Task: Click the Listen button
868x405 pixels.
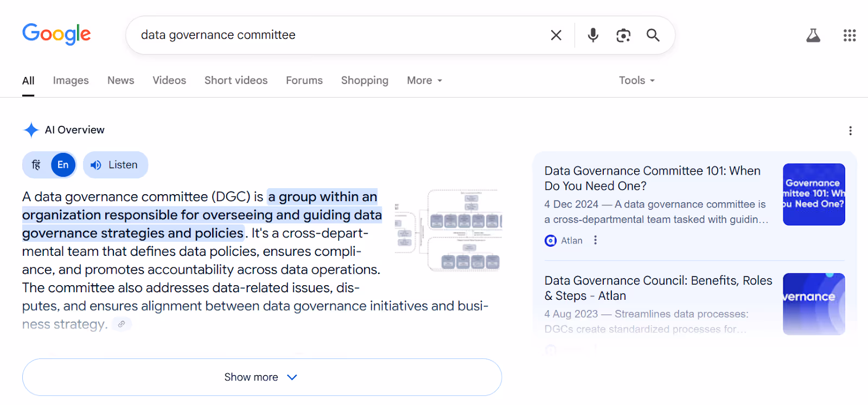Action: pyautogui.click(x=115, y=165)
